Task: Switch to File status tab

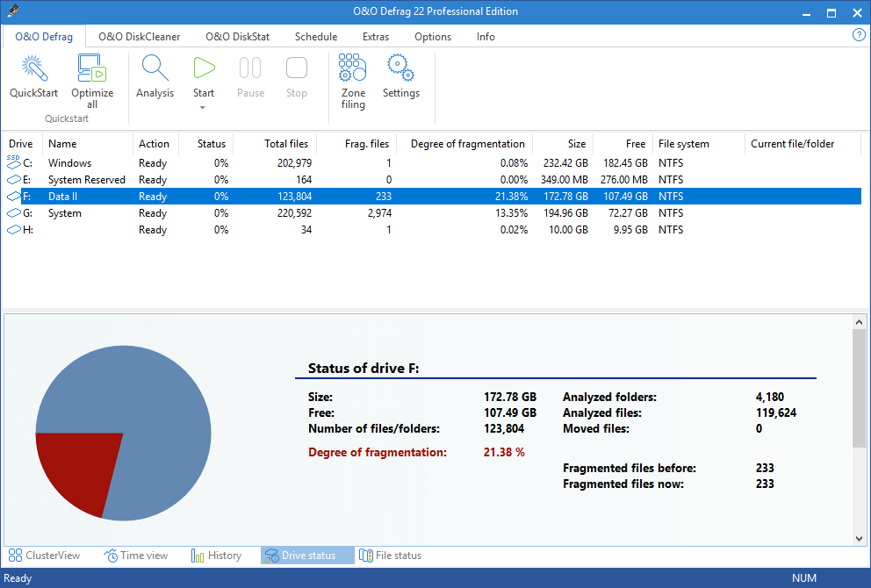Action: [391, 556]
